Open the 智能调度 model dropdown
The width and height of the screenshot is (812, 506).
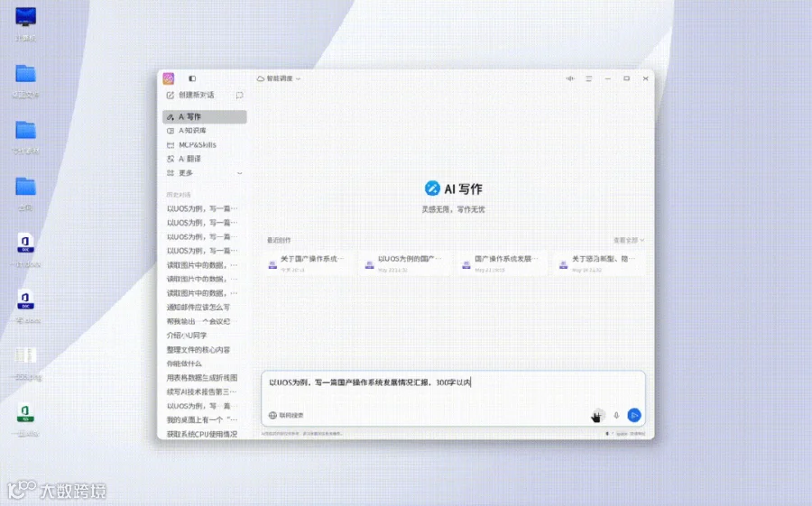tap(279, 78)
